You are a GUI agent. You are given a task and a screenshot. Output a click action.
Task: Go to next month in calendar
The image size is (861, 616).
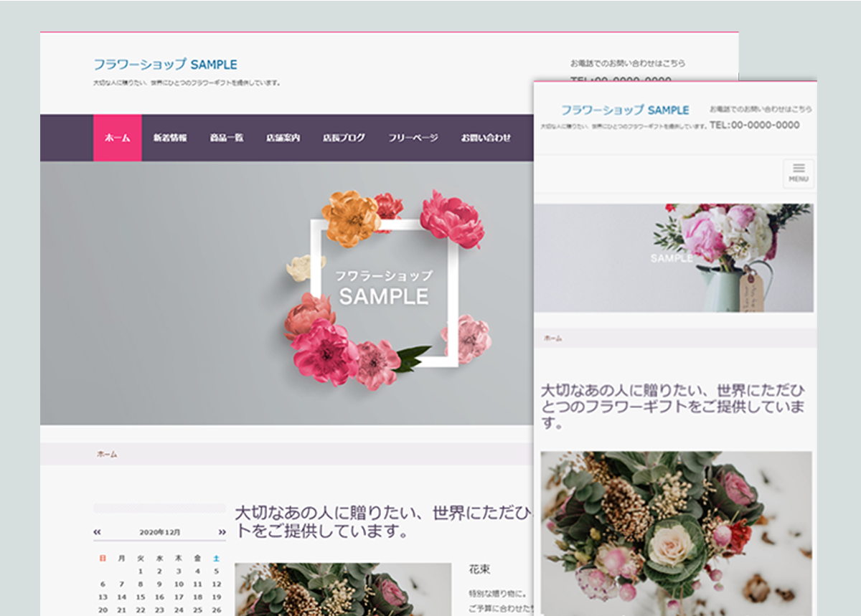222,532
